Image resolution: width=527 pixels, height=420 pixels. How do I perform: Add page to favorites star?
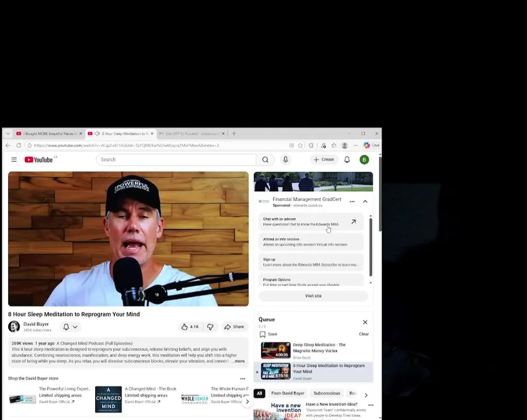(301, 145)
